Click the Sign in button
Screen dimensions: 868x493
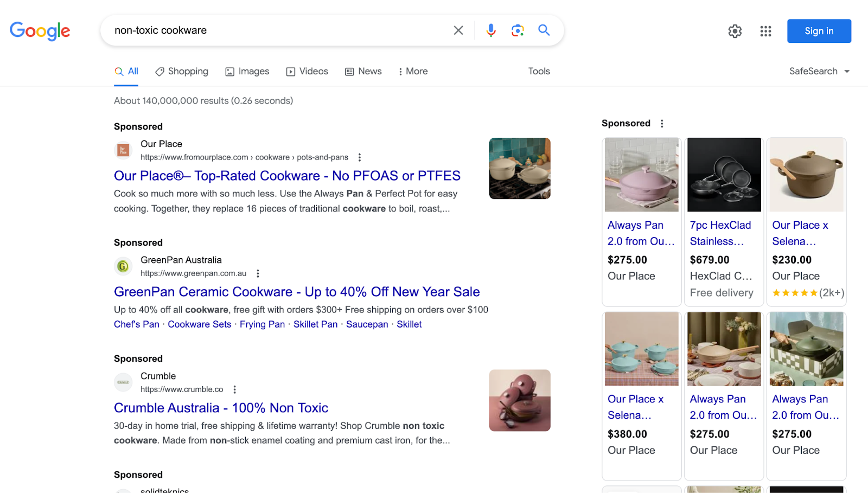(819, 31)
